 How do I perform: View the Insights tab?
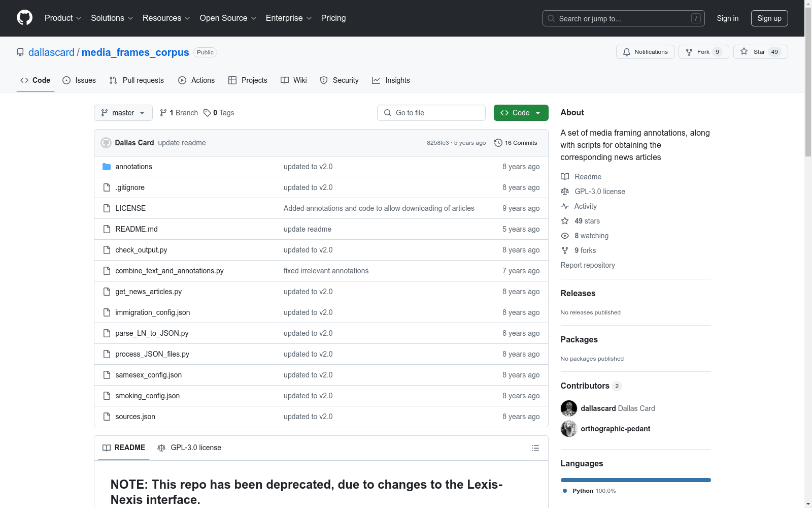pos(391,80)
